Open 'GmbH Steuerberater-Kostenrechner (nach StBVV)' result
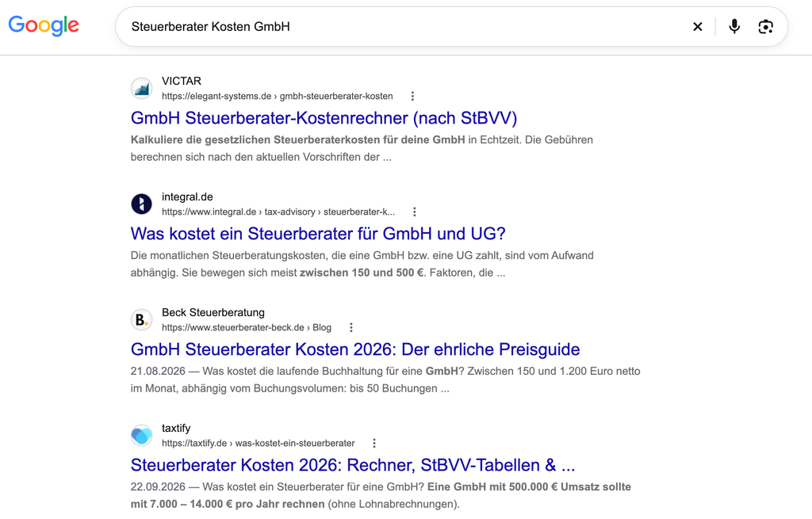The height and width of the screenshot is (519, 812). (324, 118)
